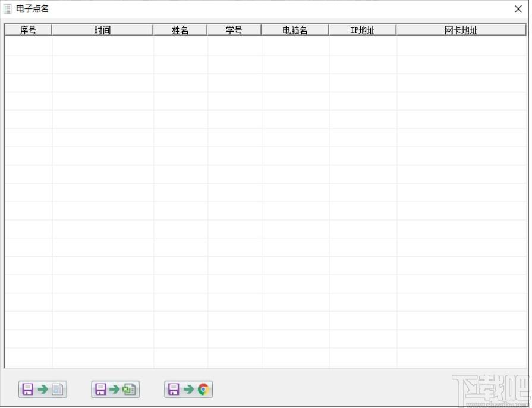Click the 序号 column header

[x=28, y=30]
